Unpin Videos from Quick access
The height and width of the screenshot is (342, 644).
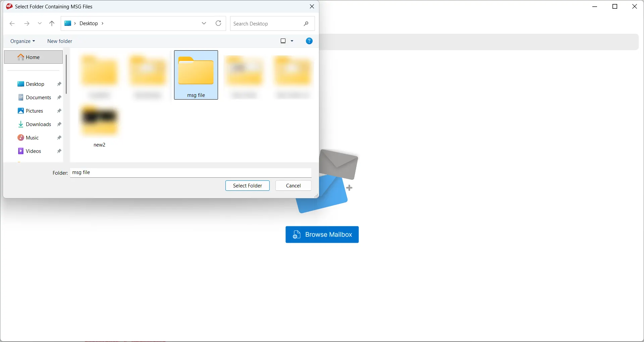click(59, 151)
